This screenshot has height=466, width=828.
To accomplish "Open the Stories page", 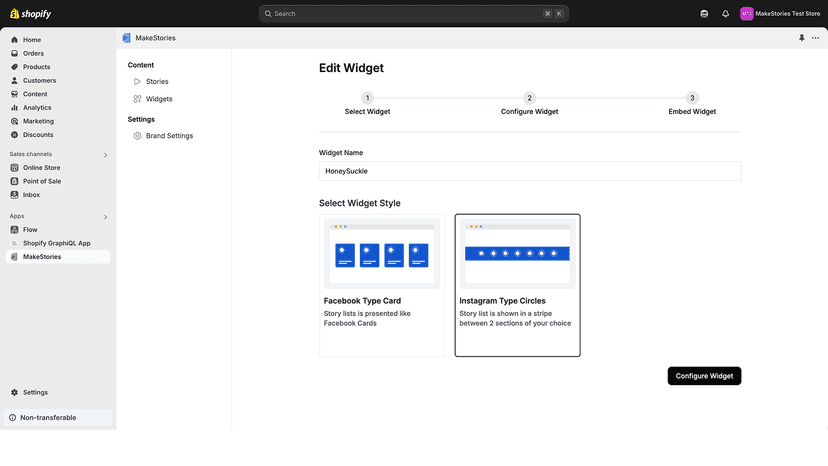I will pyautogui.click(x=157, y=81).
